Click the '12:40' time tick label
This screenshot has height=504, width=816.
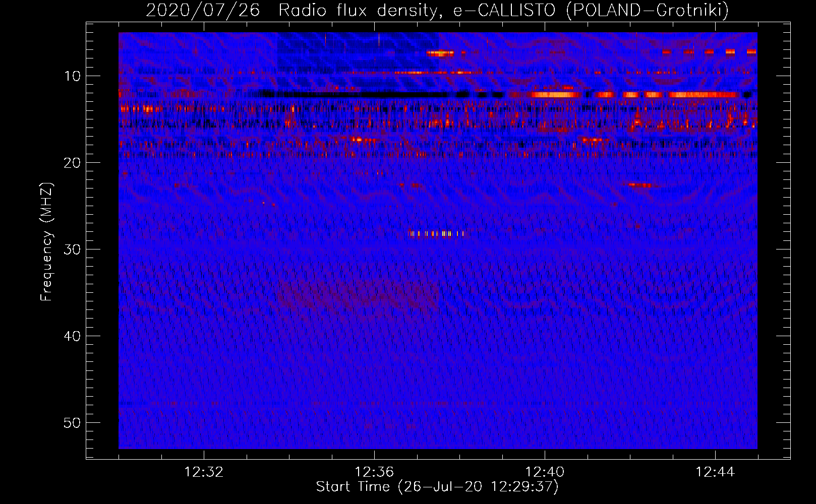(545, 472)
